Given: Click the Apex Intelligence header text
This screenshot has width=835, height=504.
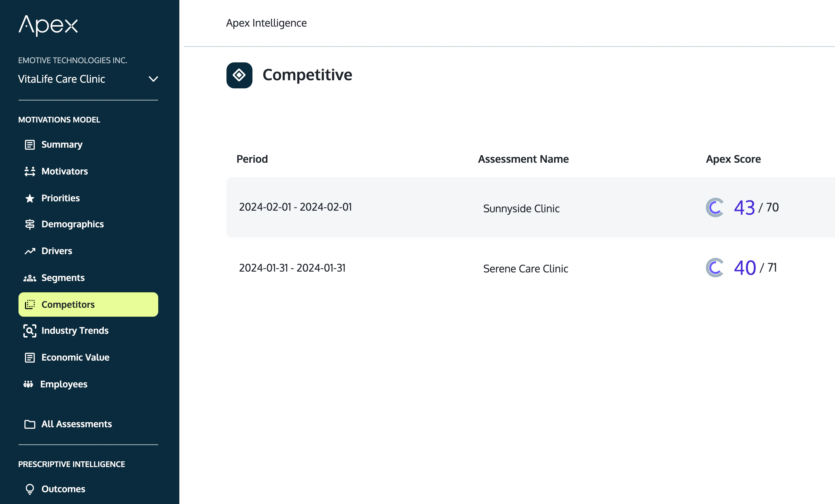Looking at the screenshot, I should click(266, 23).
